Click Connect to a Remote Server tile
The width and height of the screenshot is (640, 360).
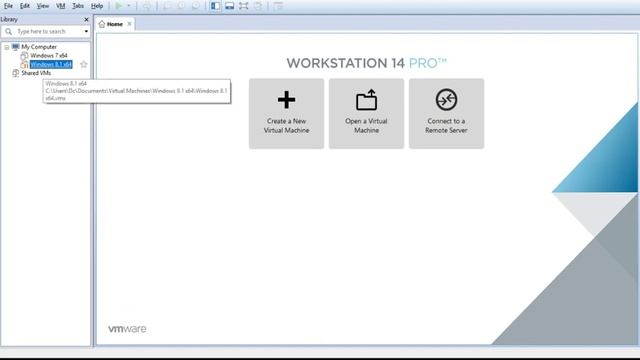point(447,113)
